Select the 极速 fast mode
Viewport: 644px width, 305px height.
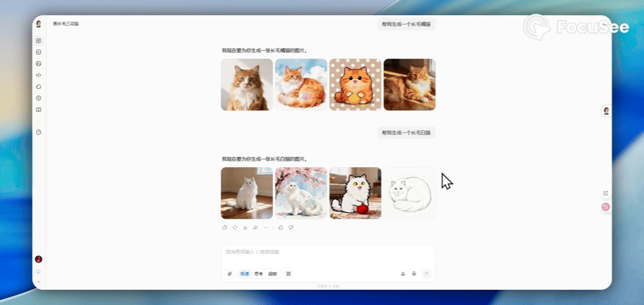[x=245, y=274]
